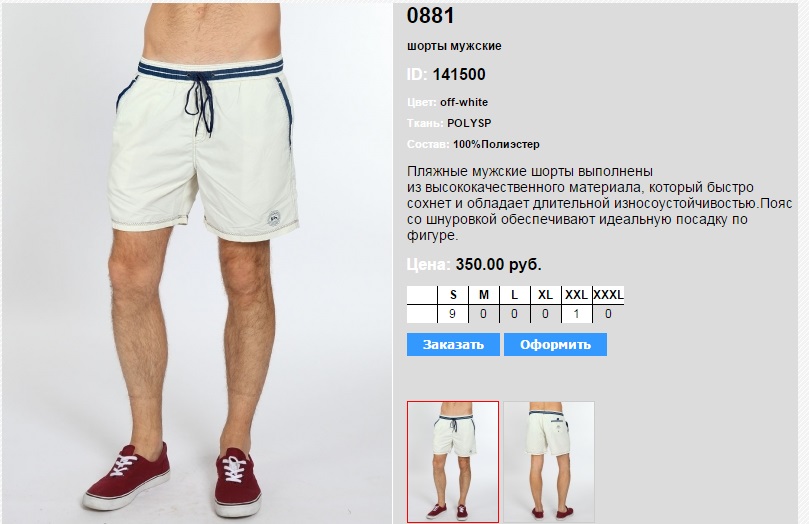Click the price 350.00 руб. text

(x=498, y=265)
